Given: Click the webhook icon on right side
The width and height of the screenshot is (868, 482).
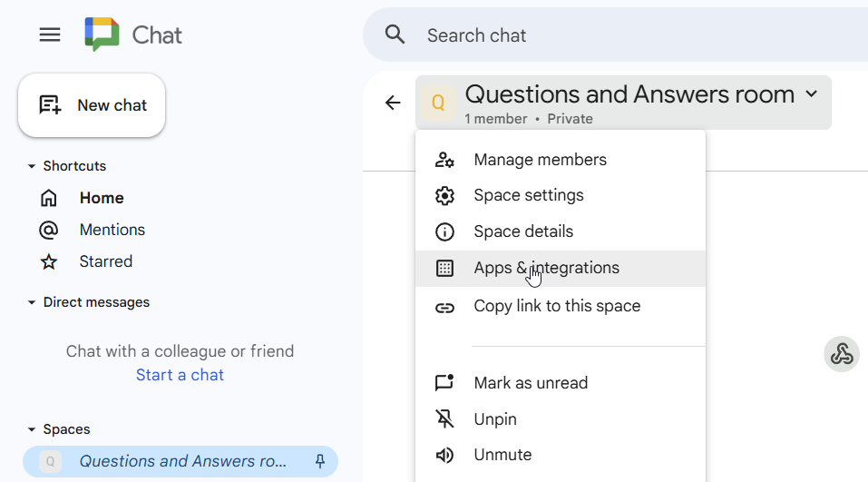Looking at the screenshot, I should click(842, 354).
